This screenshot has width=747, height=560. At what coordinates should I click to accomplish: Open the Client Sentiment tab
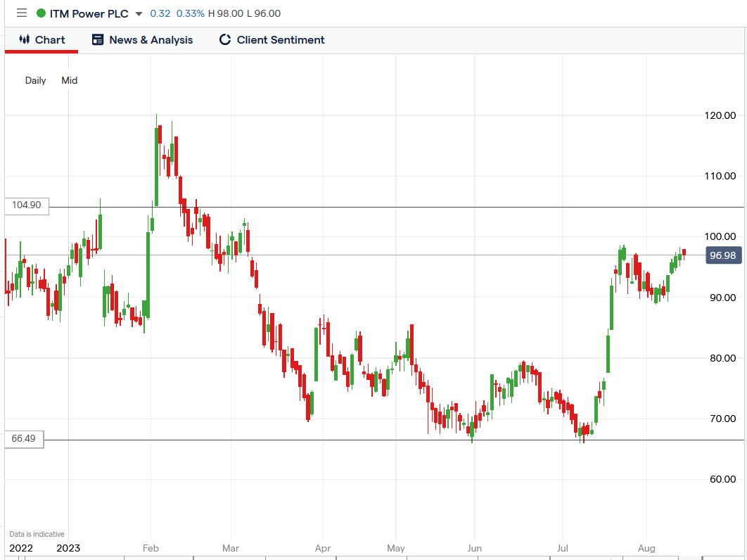pyautogui.click(x=272, y=40)
